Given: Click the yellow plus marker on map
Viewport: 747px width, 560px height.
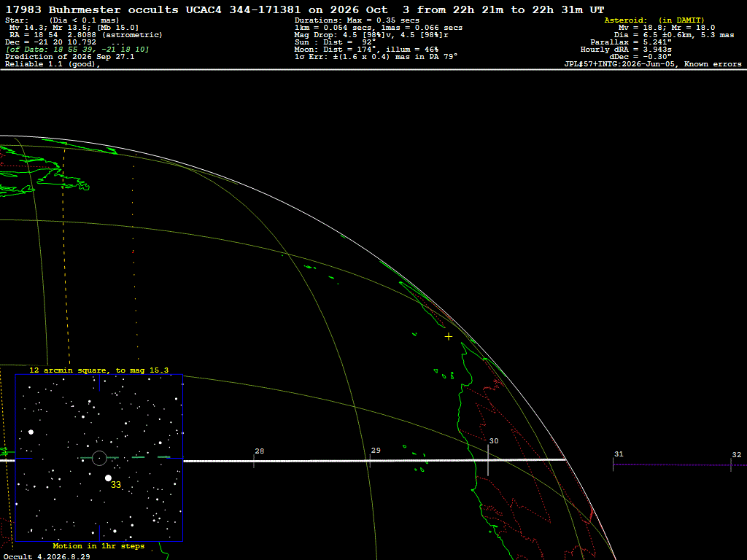Looking at the screenshot, I should coord(449,337).
